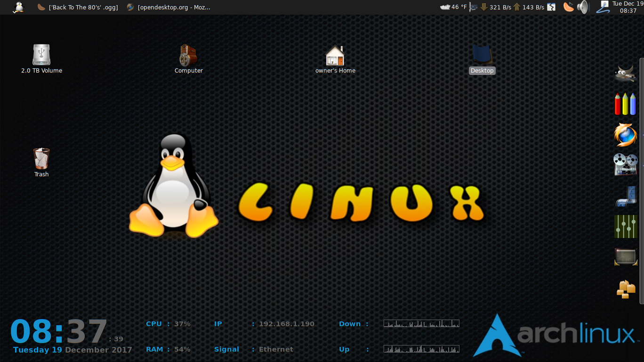Launch GIMP from the side dock

tap(626, 74)
